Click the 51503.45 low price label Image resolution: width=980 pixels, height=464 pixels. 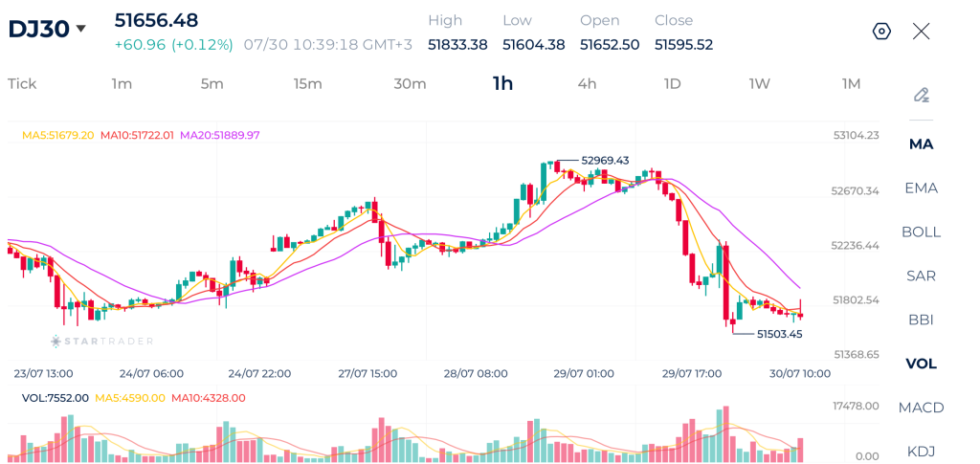tap(779, 334)
